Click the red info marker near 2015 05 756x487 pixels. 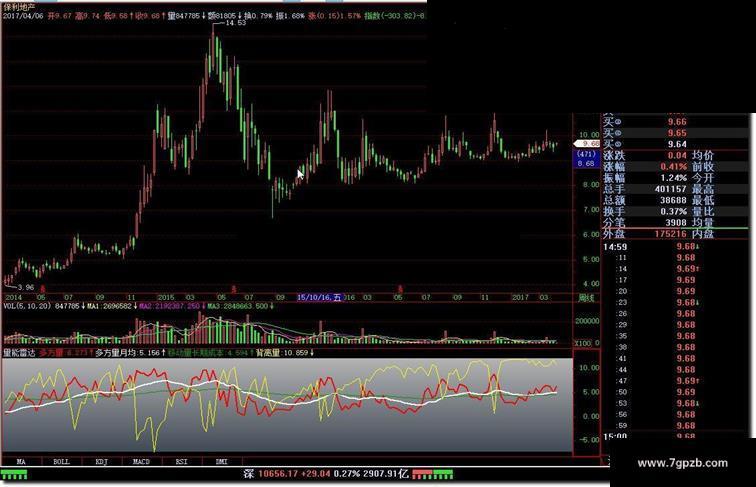[x=234, y=289]
